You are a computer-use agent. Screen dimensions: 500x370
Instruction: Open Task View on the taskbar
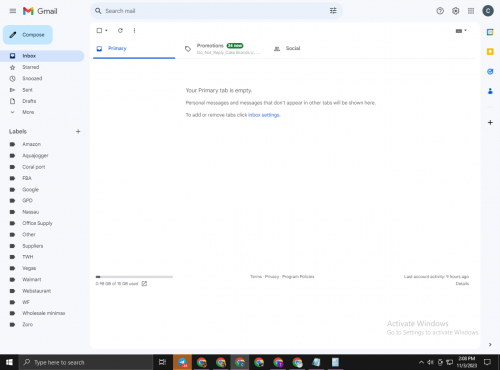tap(162, 362)
